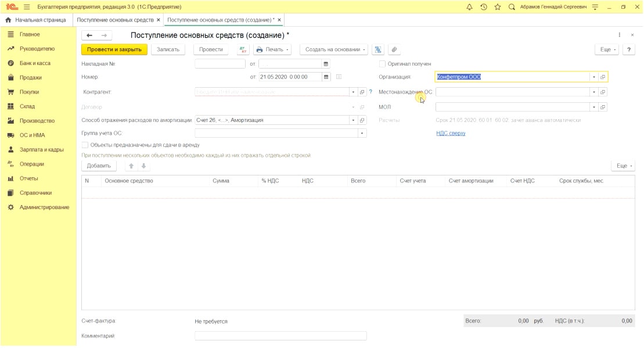
Task: Click the Комментарий input field
Action: coord(280,336)
